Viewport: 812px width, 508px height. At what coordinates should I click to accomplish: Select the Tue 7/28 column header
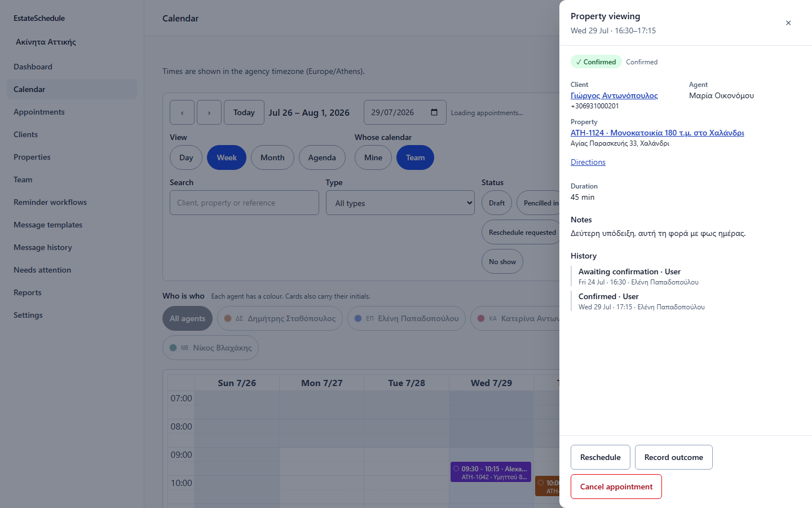click(x=407, y=383)
